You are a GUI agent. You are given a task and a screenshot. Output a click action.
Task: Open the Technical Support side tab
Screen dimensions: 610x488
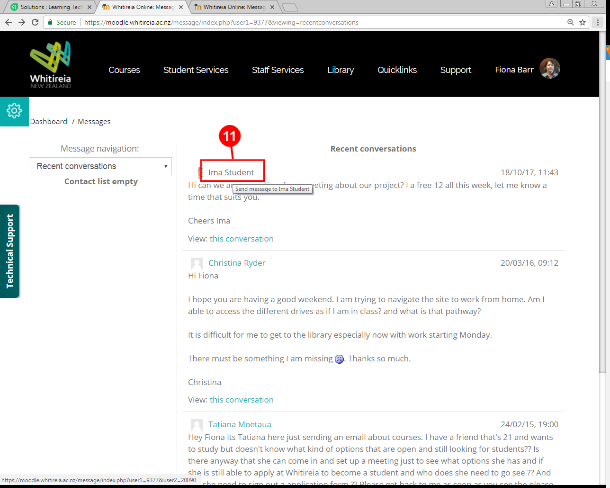coord(10,251)
